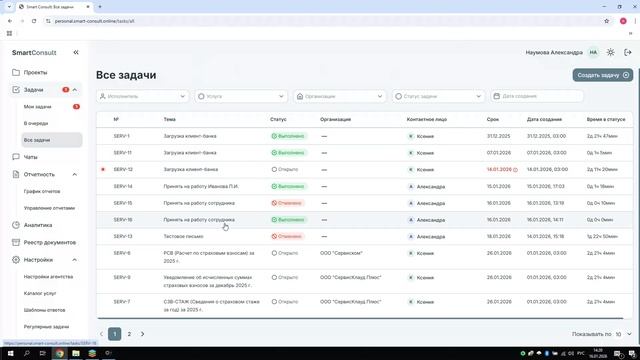
Task: Click the Создать задачу button
Action: tap(602, 75)
